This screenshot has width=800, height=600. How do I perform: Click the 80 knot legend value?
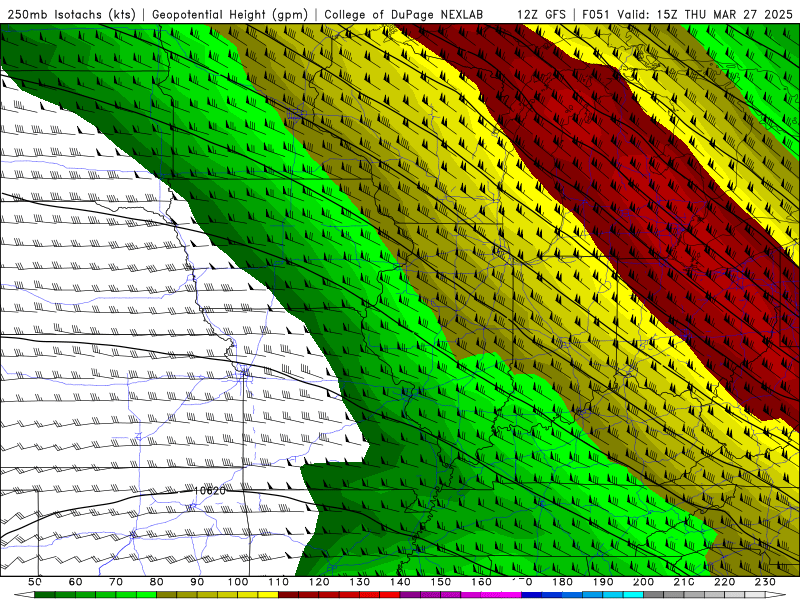(x=157, y=582)
